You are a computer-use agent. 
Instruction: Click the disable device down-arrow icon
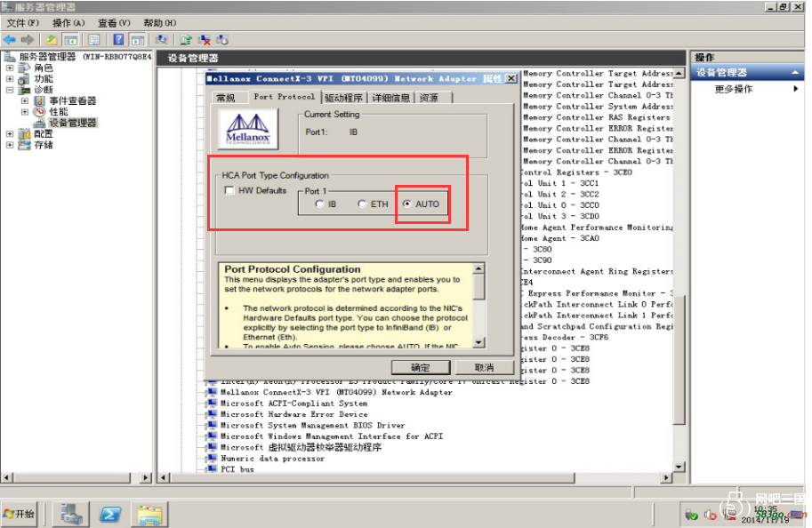(x=222, y=40)
